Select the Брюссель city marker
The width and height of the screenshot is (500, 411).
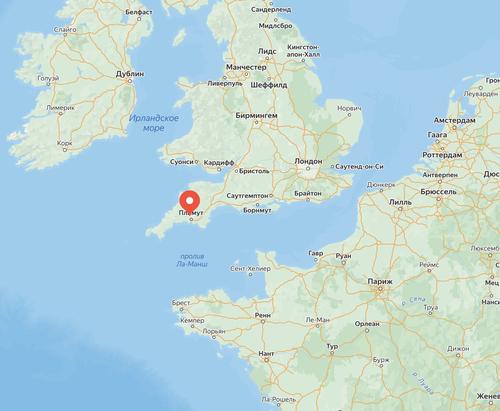pos(439,199)
